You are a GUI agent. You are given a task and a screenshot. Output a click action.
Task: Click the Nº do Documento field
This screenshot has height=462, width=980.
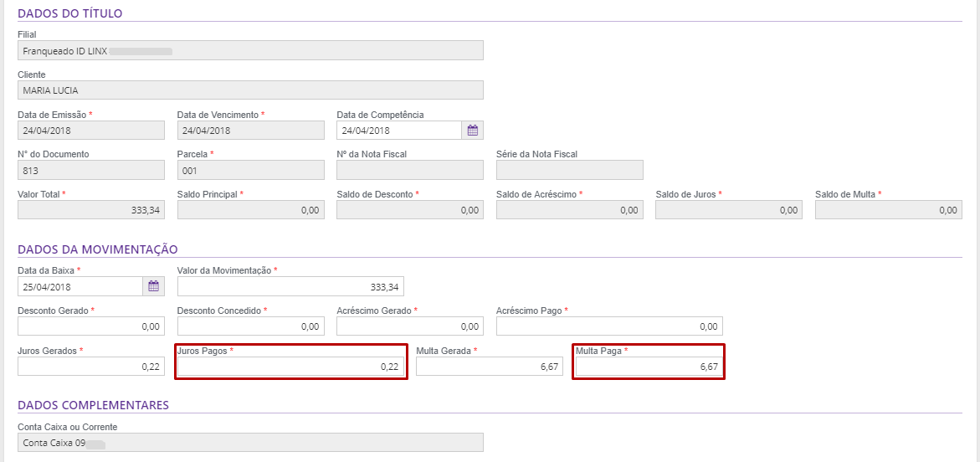pyautogui.click(x=90, y=170)
